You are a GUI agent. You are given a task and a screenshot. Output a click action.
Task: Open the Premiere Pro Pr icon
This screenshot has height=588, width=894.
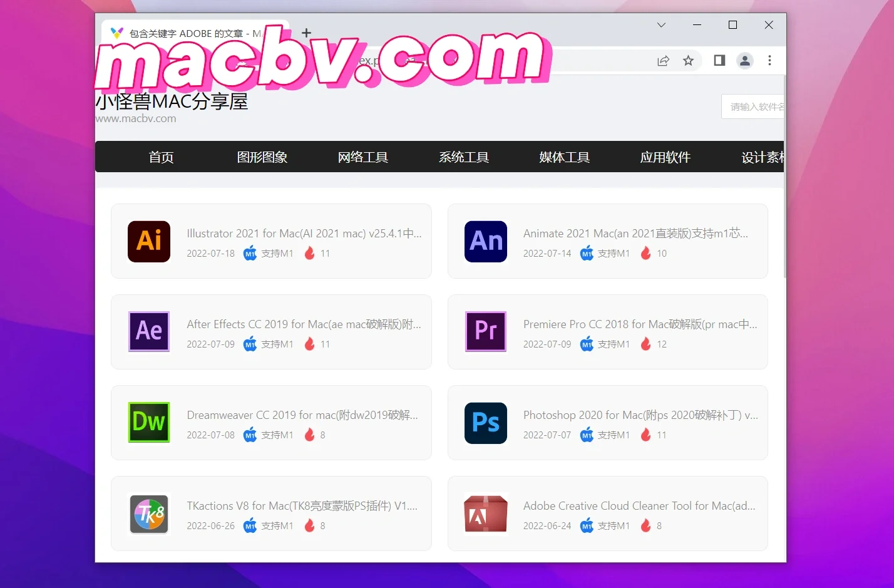(x=486, y=331)
